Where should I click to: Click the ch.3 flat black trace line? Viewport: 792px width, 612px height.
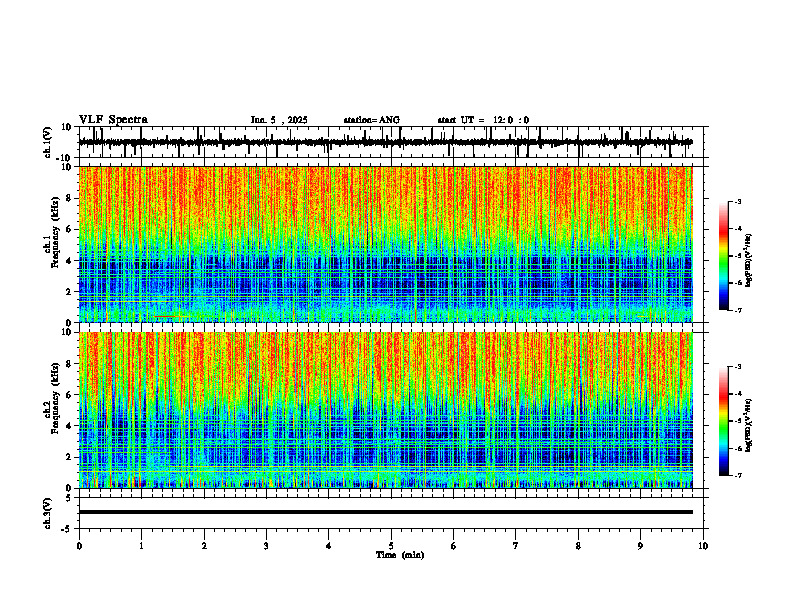385,512
